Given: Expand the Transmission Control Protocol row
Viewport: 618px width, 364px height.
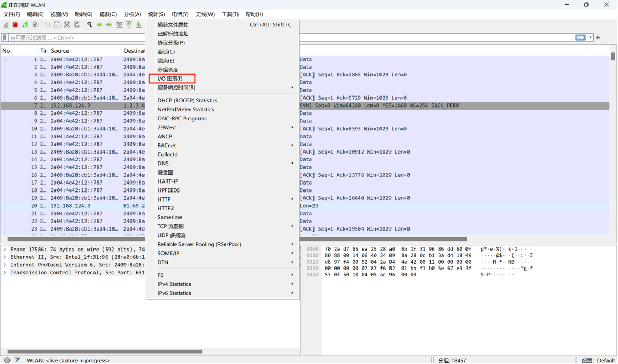Looking at the screenshot, I should click(x=5, y=273).
